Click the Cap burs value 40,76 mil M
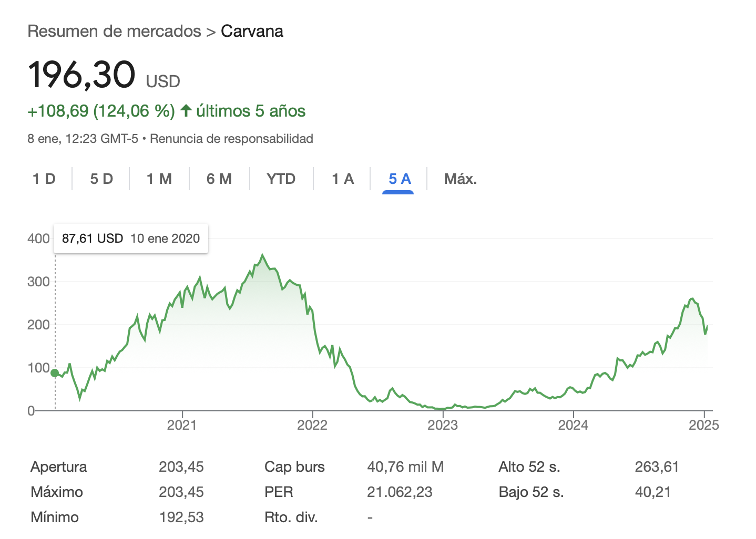 pos(405,467)
